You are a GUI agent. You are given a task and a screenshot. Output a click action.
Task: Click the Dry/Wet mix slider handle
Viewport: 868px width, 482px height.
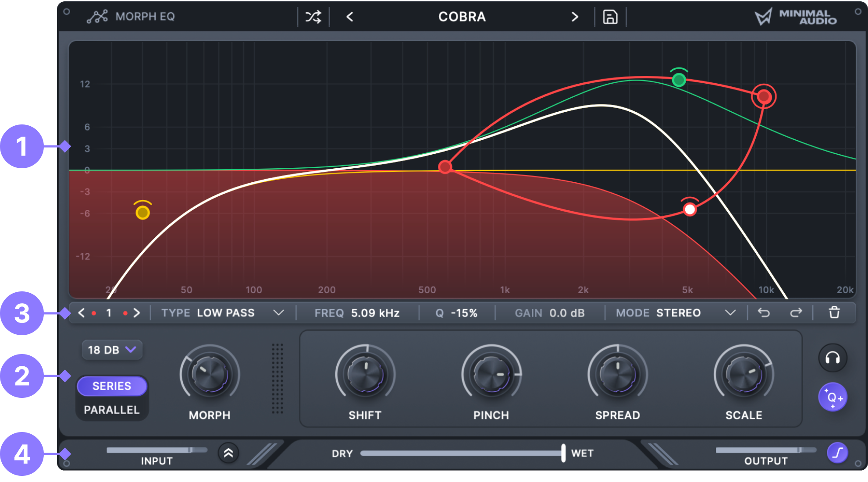coord(563,454)
